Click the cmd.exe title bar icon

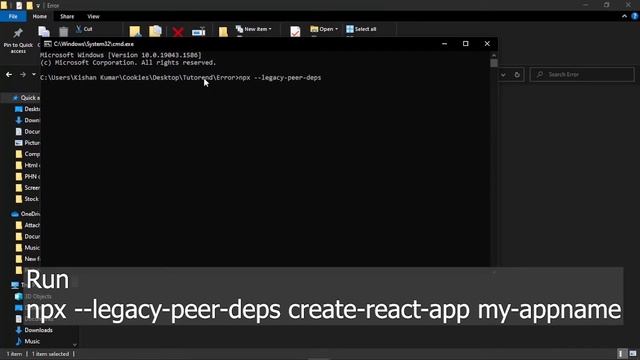pos(48,44)
